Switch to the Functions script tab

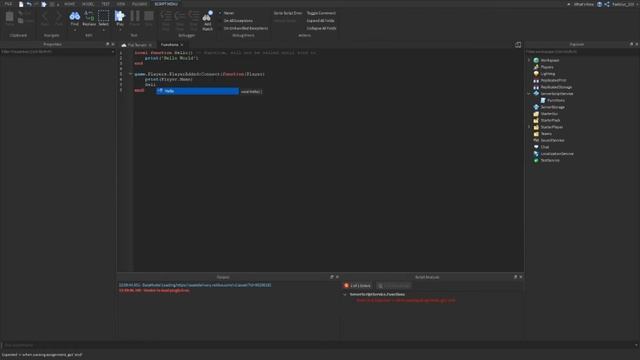169,45
